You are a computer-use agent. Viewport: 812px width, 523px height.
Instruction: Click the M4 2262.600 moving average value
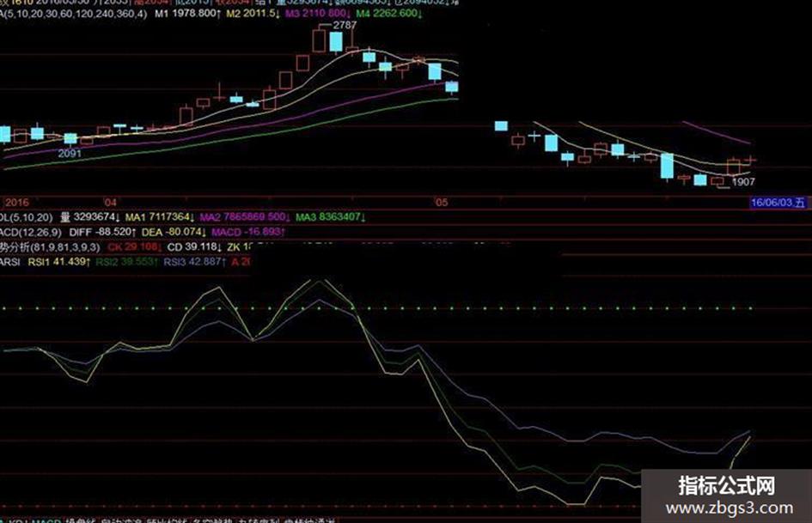(x=389, y=14)
